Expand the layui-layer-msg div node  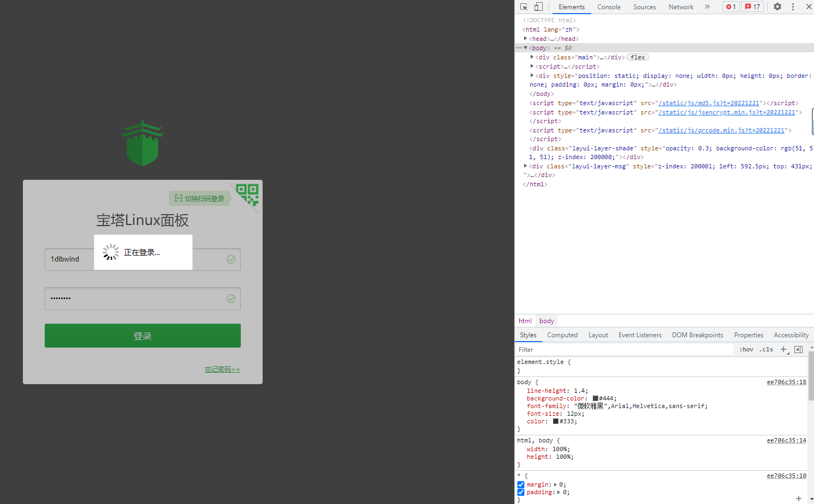click(x=525, y=166)
